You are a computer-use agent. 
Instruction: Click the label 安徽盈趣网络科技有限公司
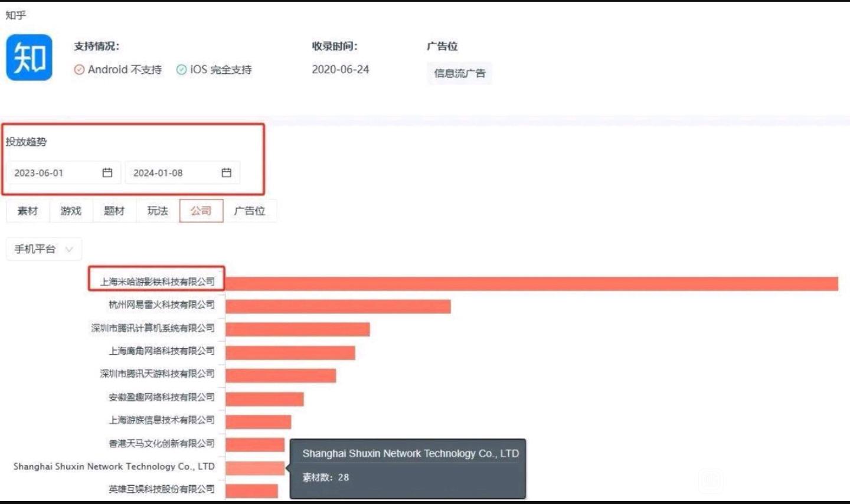coord(162,397)
